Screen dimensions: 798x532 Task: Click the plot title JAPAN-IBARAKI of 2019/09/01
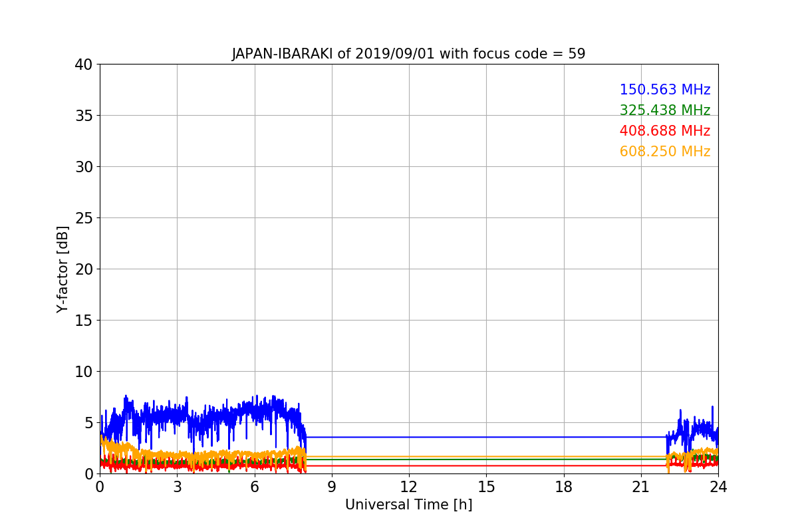(408, 54)
